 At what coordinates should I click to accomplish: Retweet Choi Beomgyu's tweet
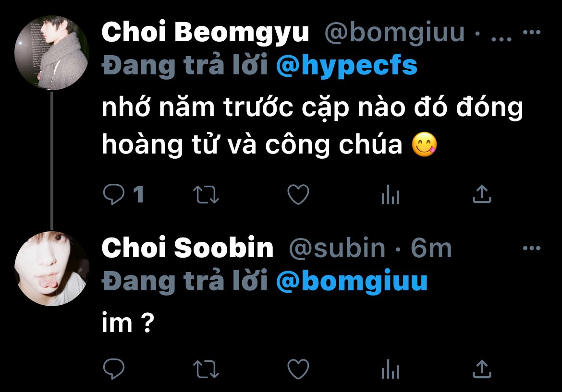pos(206,194)
